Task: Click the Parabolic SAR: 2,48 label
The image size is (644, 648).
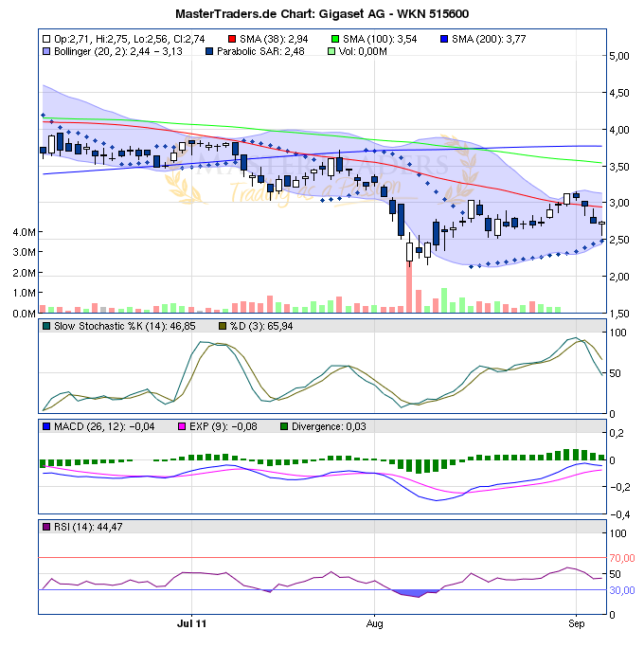Action: pos(260,52)
